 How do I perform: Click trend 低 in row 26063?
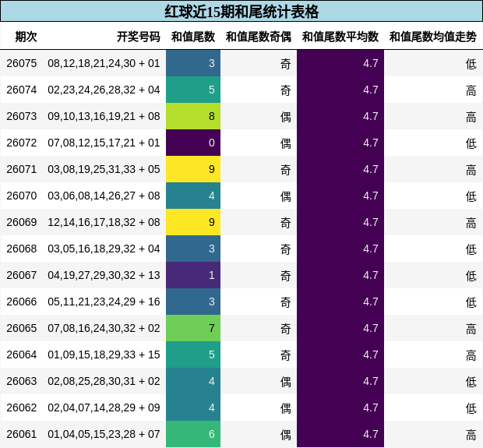tap(471, 382)
